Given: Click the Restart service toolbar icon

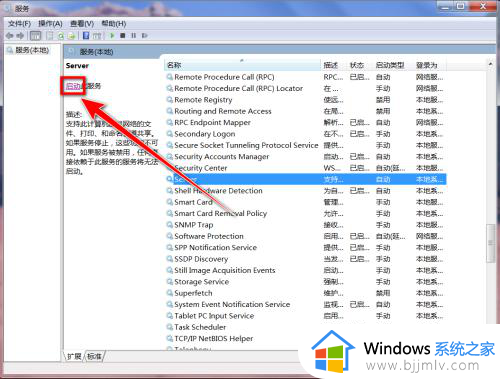Looking at the screenshot, I should click(x=144, y=35).
